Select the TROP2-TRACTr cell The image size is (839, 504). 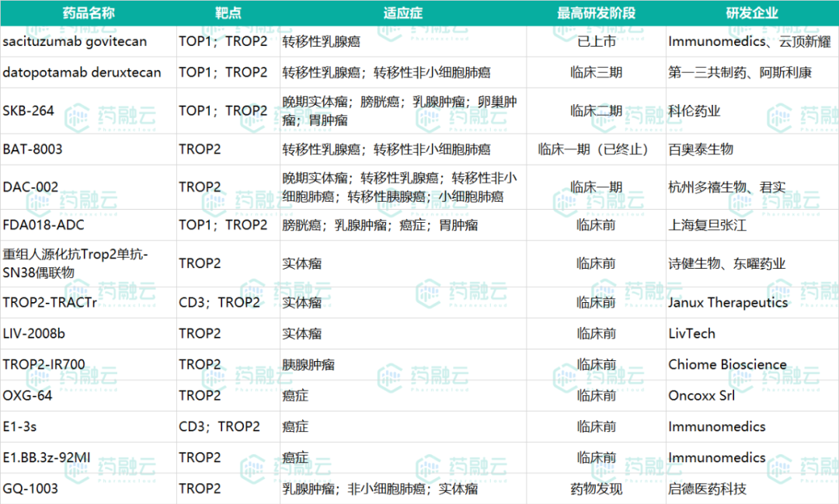coord(89,303)
